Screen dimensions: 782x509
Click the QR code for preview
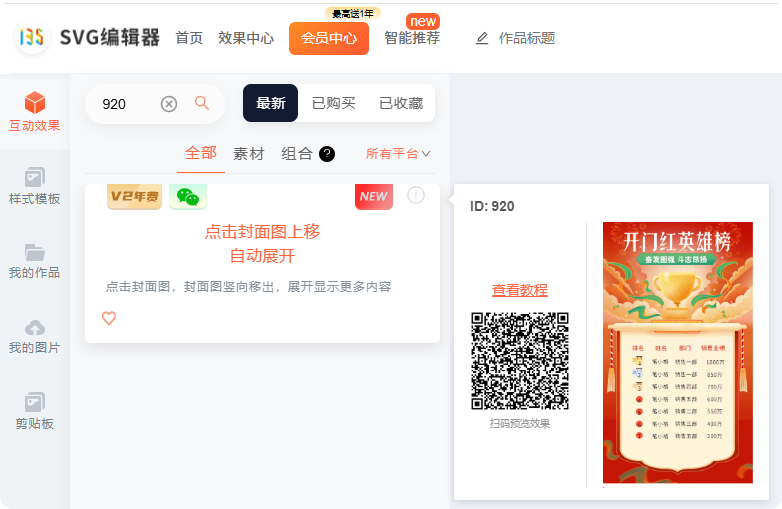[x=520, y=361]
